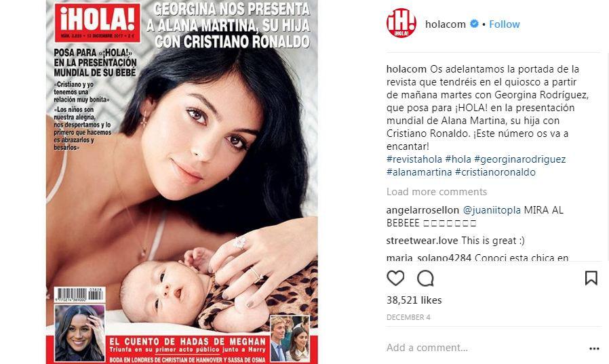Open the #cristianoronaldo hashtag
This screenshot has width=609, height=364.
click(495, 172)
